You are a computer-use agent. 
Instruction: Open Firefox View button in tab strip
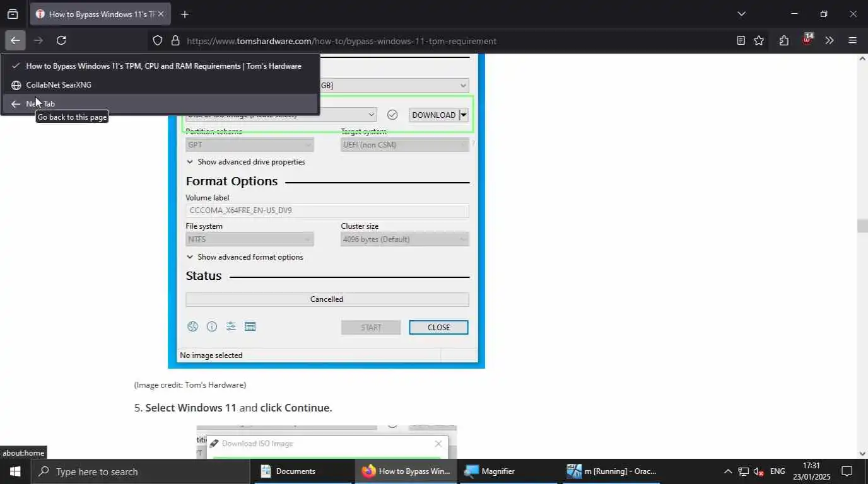point(13,14)
